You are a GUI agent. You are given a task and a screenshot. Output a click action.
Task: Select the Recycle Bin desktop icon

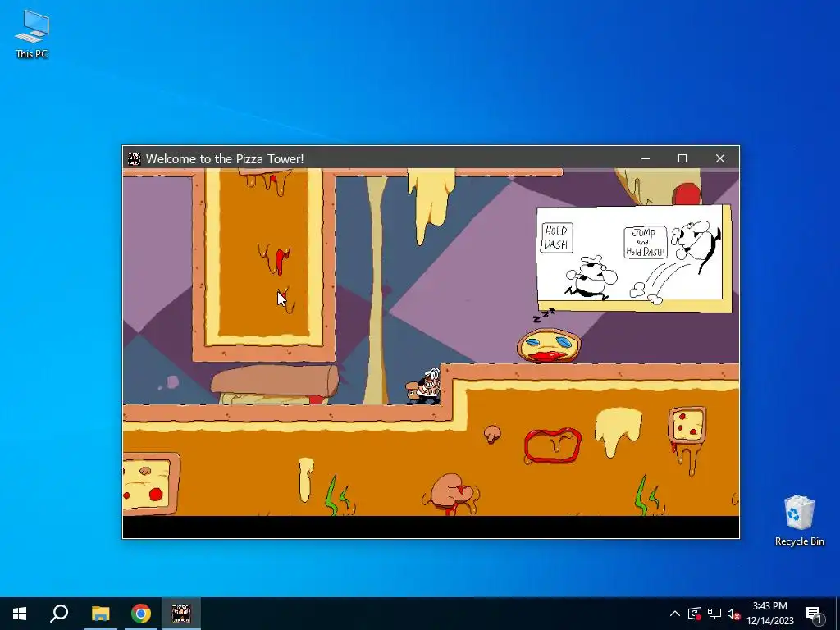[799, 520]
